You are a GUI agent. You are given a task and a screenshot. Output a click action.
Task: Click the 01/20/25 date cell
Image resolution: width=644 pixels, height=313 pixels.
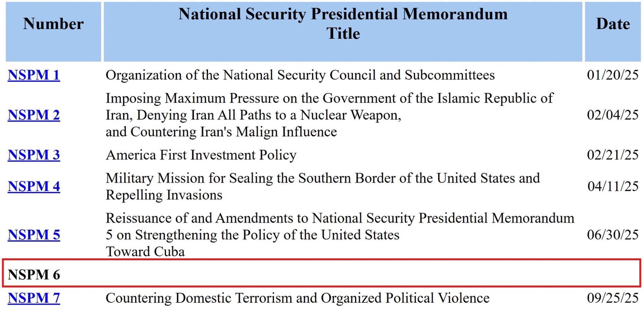point(612,75)
